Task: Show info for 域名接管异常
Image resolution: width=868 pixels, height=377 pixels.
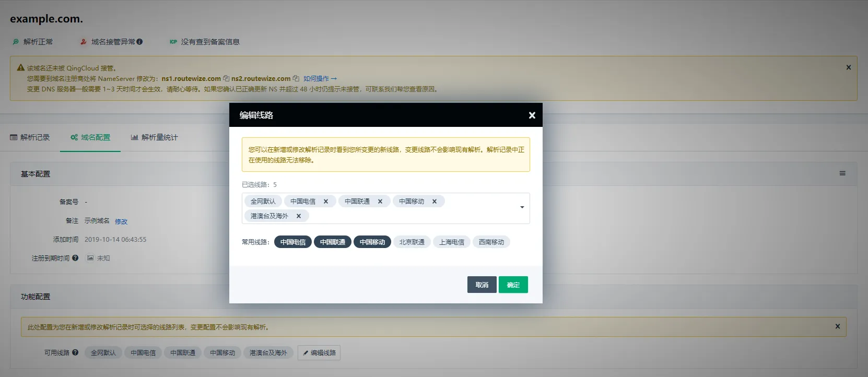Action: (x=139, y=42)
